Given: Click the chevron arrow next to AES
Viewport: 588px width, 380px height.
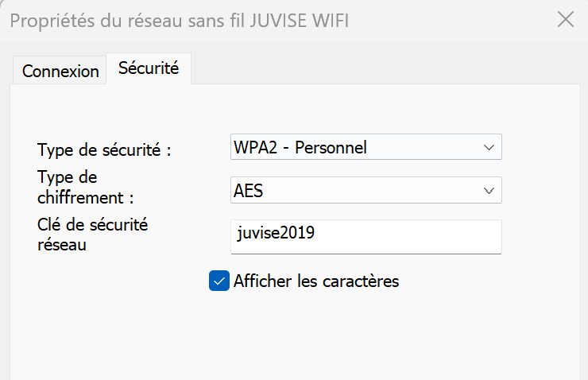Looking at the screenshot, I should pyautogui.click(x=488, y=191).
